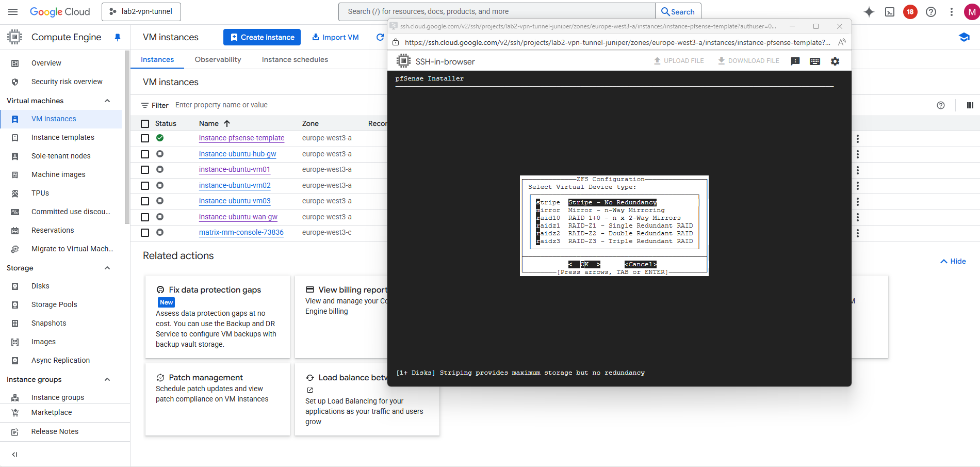The image size is (980, 467).
Task: Open the lab2-vpn-tunnel project picker
Action: pyautogui.click(x=141, y=11)
